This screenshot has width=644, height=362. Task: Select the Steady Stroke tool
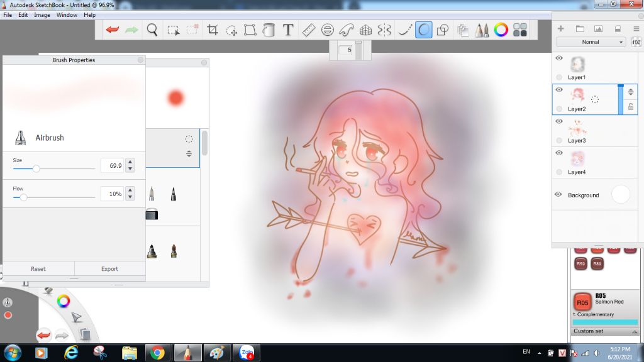404,30
